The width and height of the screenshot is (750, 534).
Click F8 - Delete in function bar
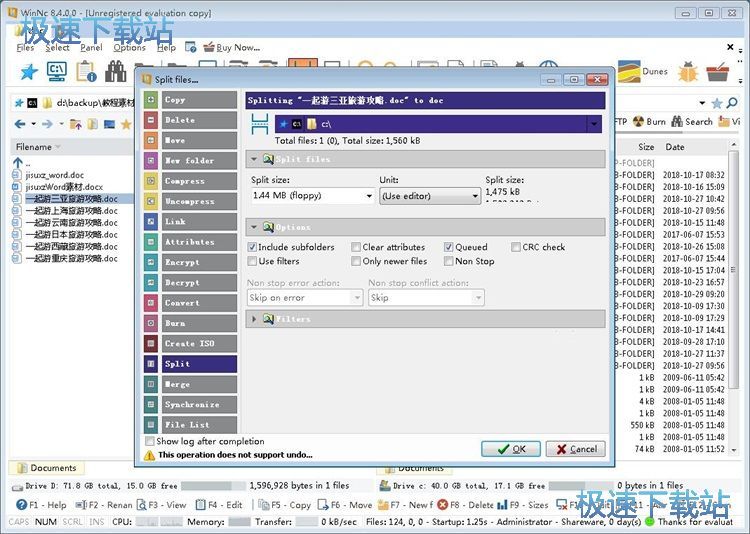(465, 505)
